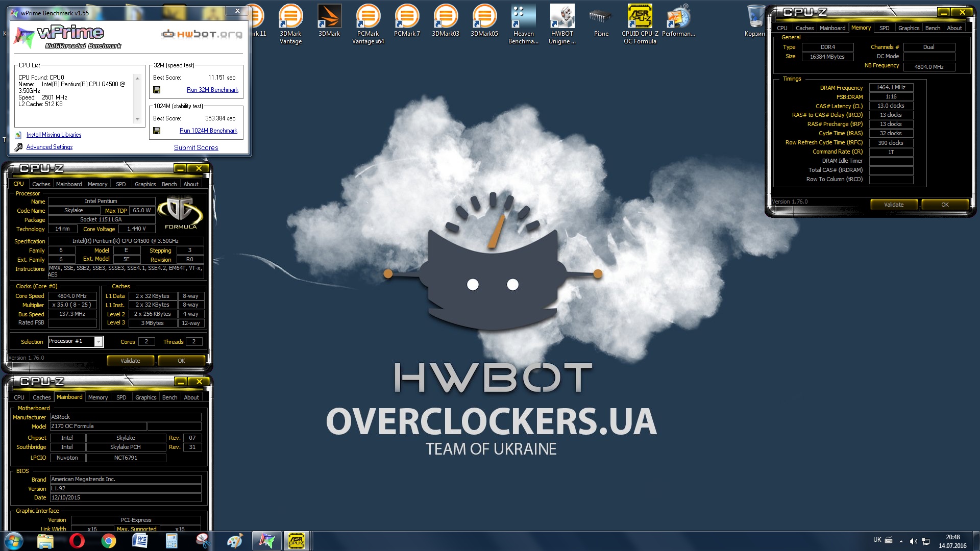
Task: Click the volume icon in the system tray
Action: click(913, 541)
